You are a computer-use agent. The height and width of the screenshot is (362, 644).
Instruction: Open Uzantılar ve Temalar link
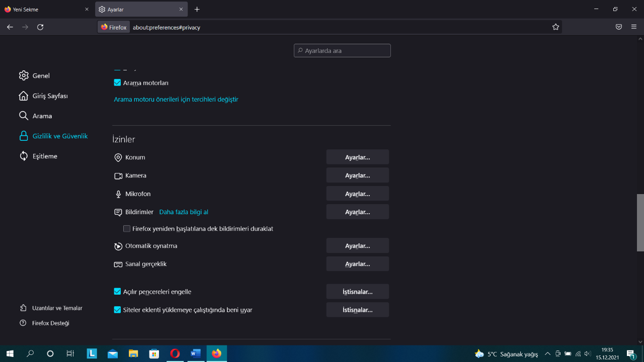(x=51, y=308)
